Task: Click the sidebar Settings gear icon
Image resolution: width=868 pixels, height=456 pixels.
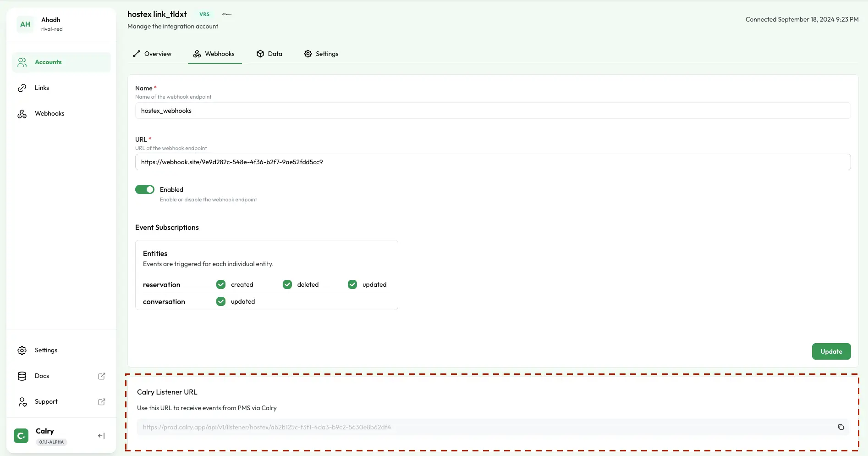Action: 22,350
